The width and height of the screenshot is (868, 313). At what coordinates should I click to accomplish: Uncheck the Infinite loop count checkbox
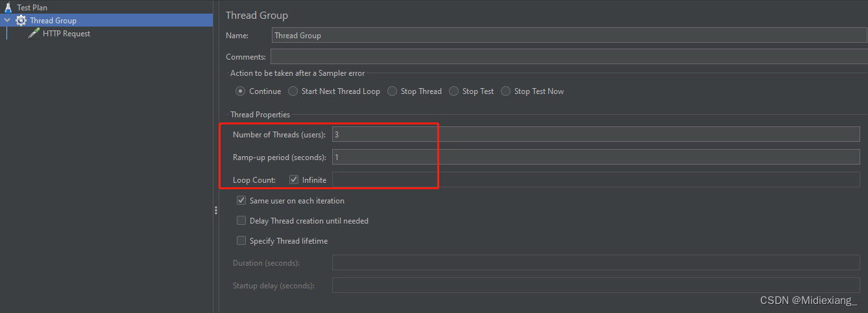294,180
